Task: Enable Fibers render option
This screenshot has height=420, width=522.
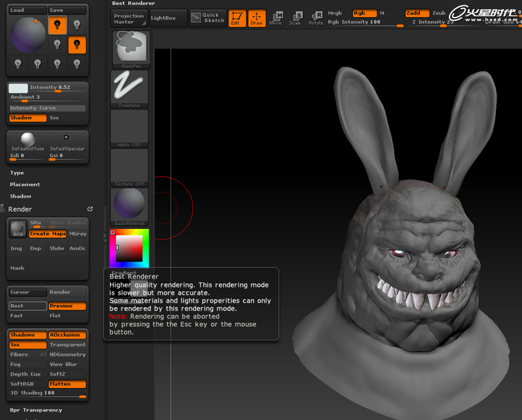Action: pyautogui.click(x=23, y=354)
